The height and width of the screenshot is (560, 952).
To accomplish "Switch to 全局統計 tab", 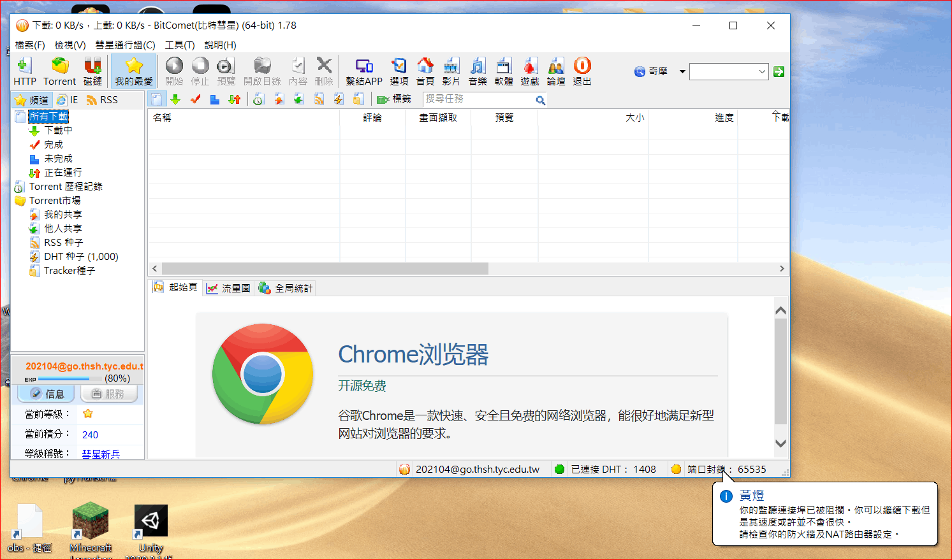I will pyautogui.click(x=286, y=289).
